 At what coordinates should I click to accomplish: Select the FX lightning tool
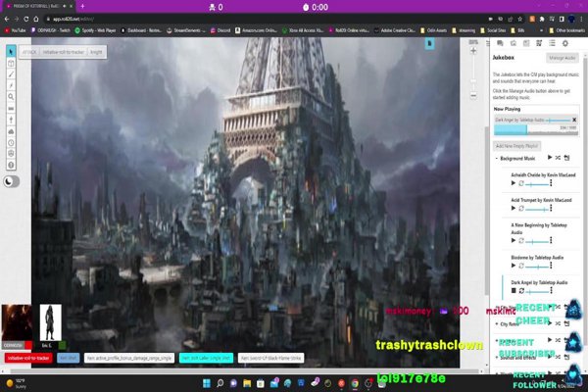(11, 85)
